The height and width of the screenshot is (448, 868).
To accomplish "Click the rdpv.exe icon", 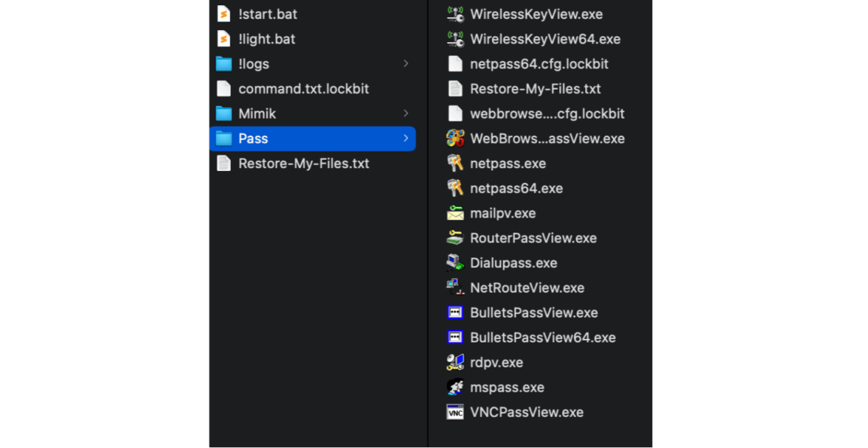I will pos(455,363).
